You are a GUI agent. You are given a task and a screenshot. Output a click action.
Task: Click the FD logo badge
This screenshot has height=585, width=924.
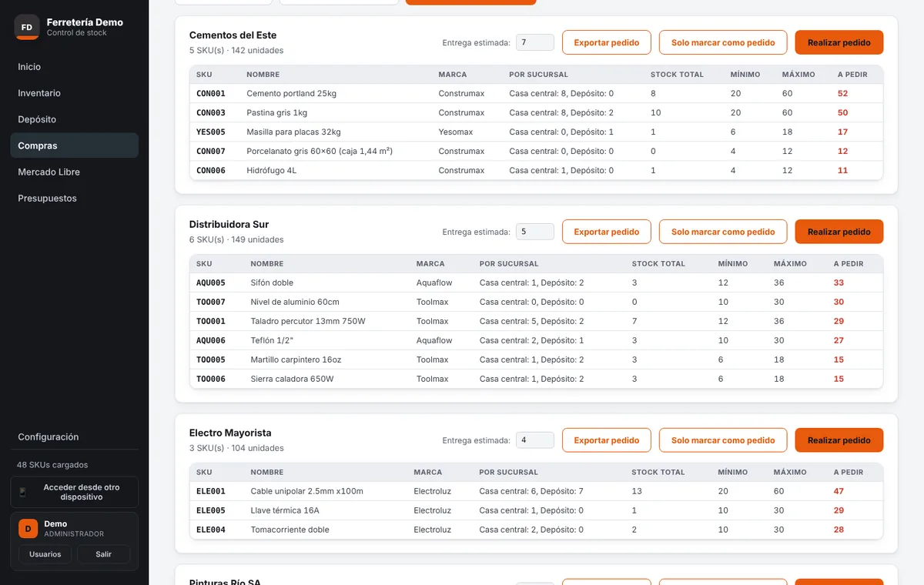pos(27,27)
